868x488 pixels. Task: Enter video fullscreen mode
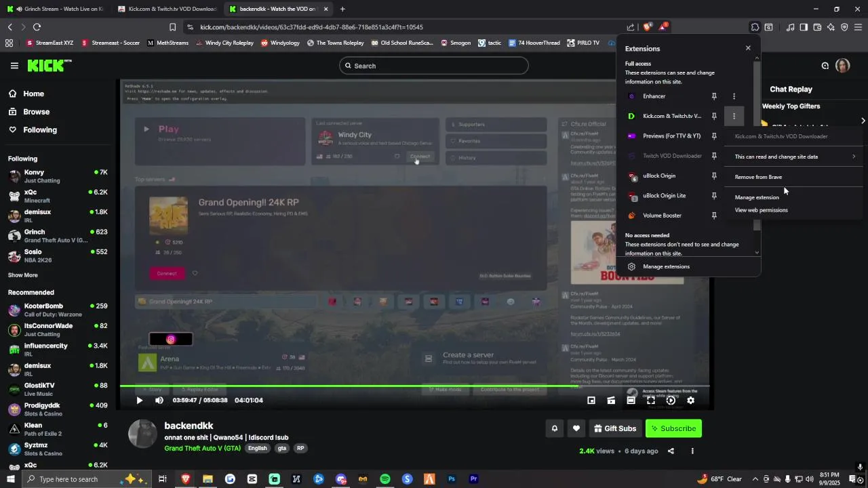click(651, 401)
